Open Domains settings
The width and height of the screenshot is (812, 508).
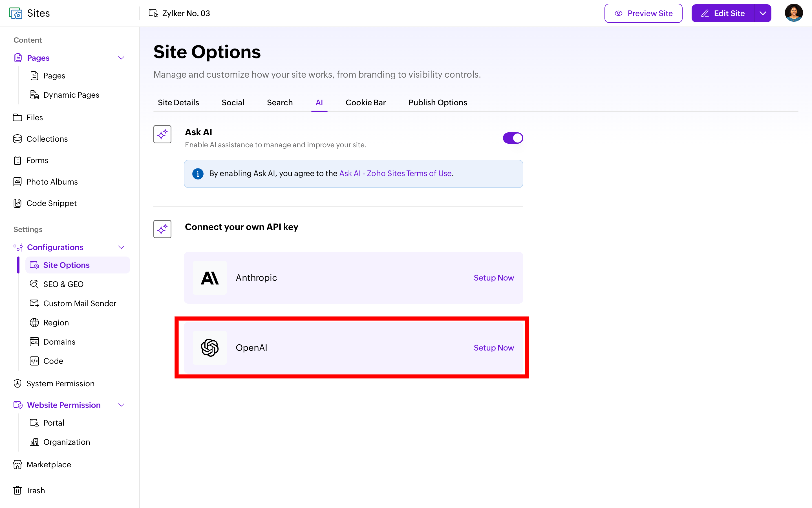52,342
